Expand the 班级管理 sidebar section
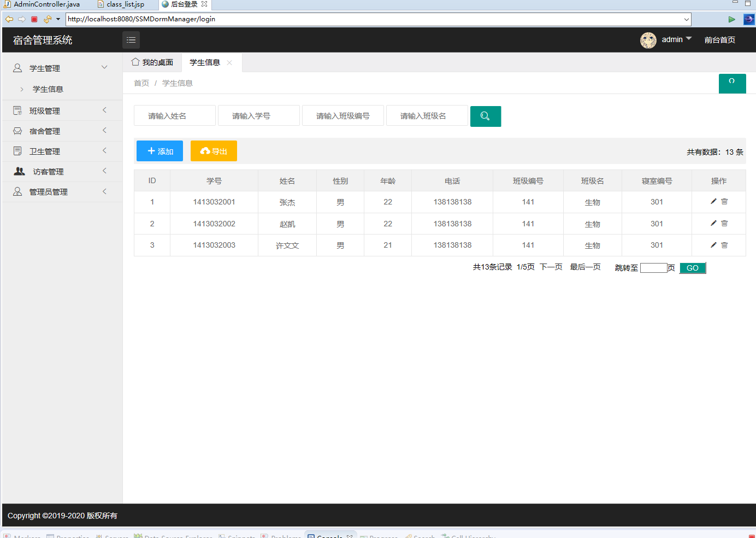 tap(62, 110)
